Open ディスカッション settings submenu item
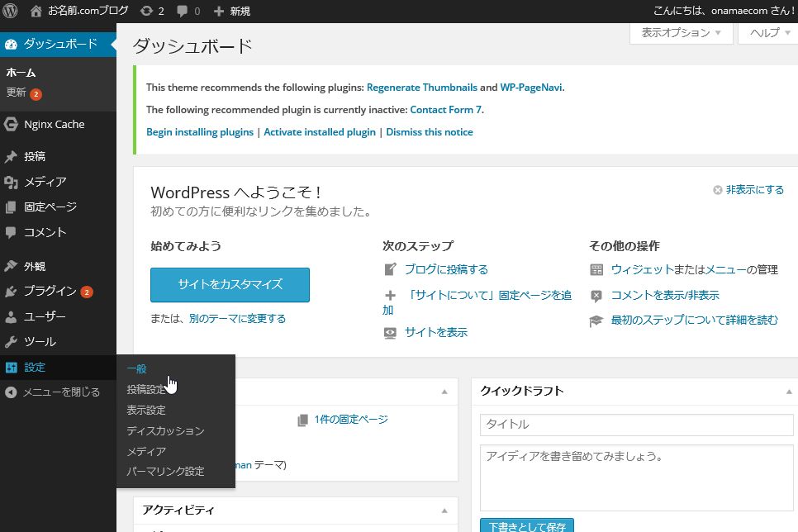Image resolution: width=798 pixels, height=532 pixels. coord(165,430)
